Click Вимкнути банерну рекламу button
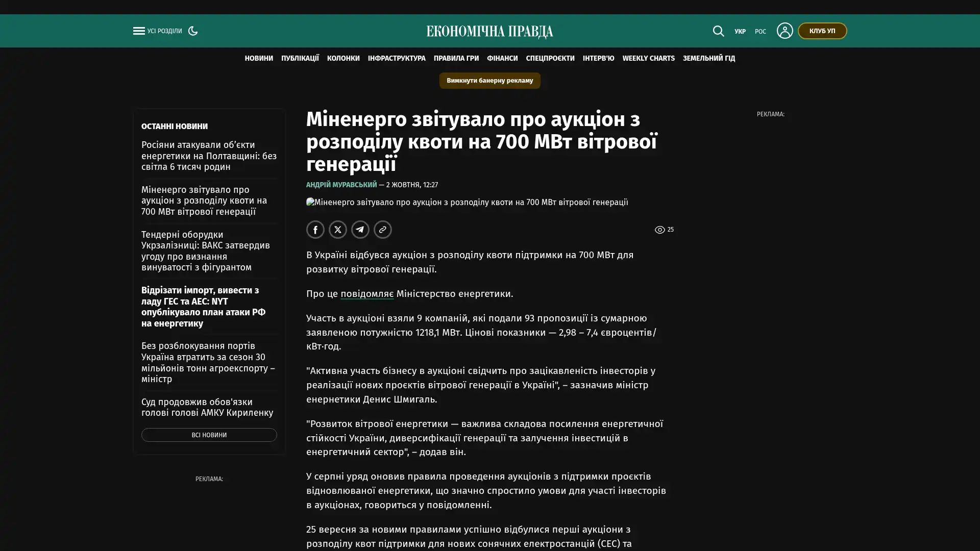The image size is (980, 551). (x=489, y=81)
